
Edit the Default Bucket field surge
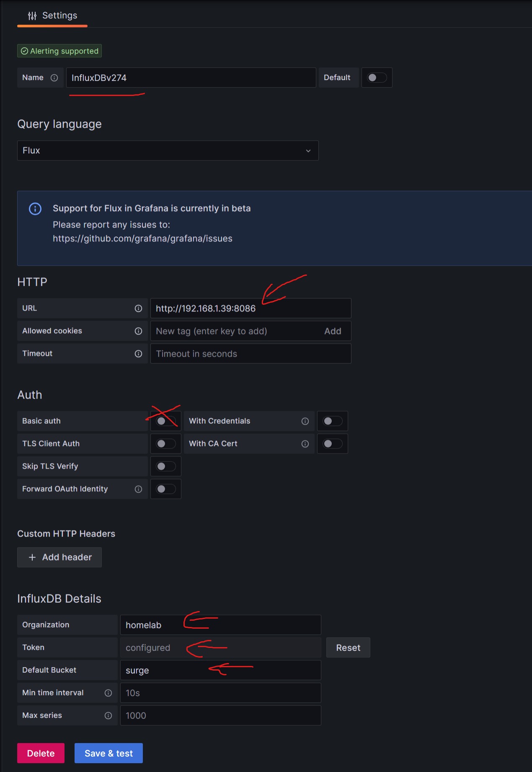pos(220,670)
